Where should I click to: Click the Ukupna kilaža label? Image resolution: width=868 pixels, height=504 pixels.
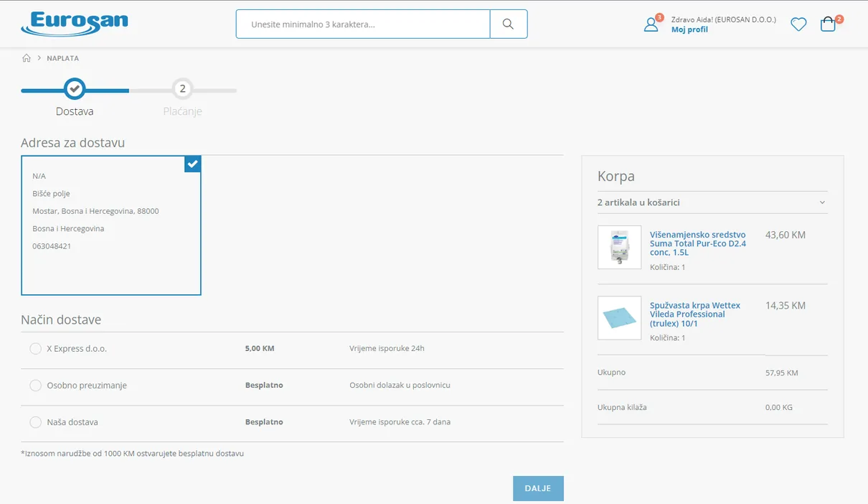coord(622,407)
